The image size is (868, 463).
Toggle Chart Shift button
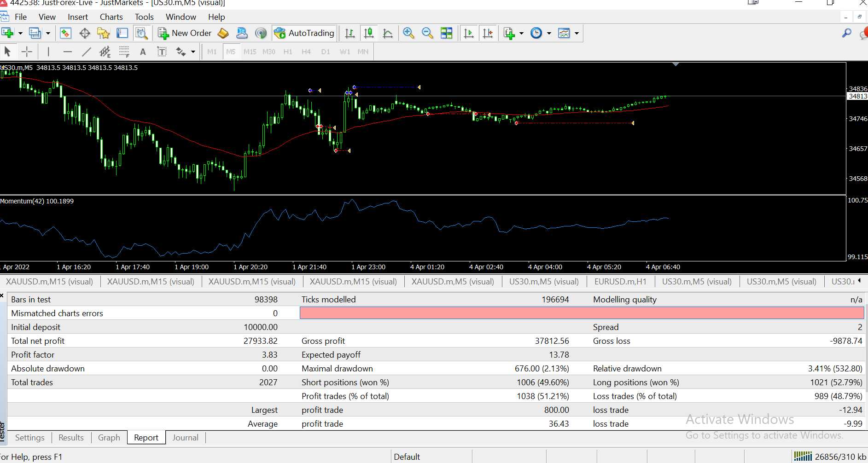[x=488, y=33]
